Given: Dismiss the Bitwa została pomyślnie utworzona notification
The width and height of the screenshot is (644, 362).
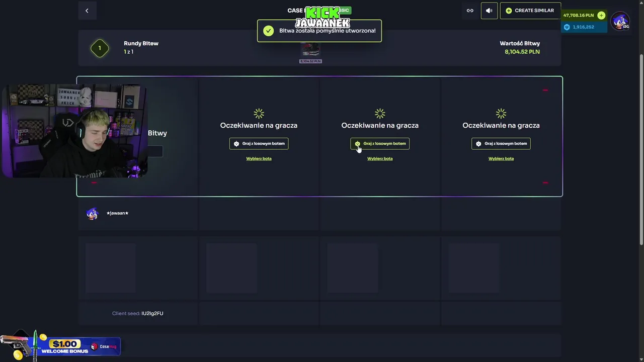Looking at the screenshot, I should [x=319, y=31].
